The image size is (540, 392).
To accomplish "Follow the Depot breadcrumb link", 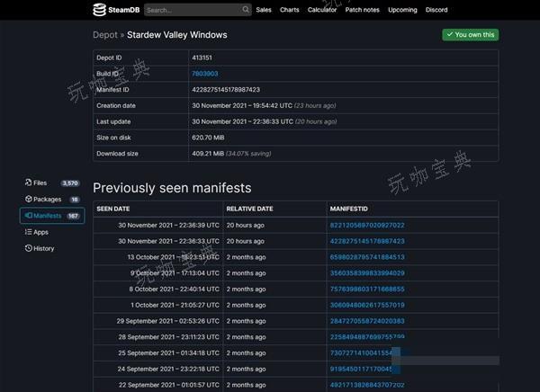I will click(105, 35).
